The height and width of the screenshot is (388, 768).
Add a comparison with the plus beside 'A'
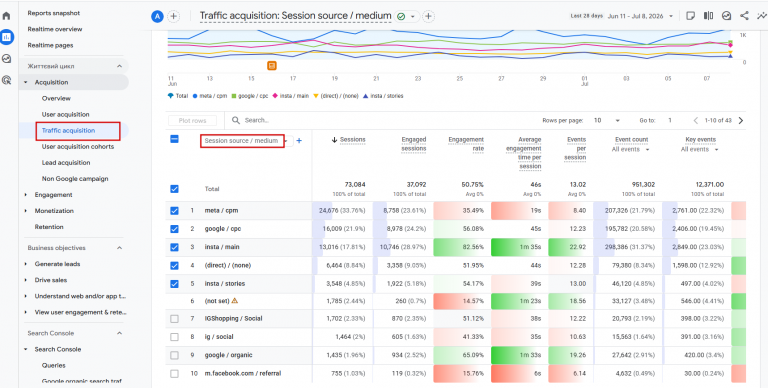click(173, 16)
